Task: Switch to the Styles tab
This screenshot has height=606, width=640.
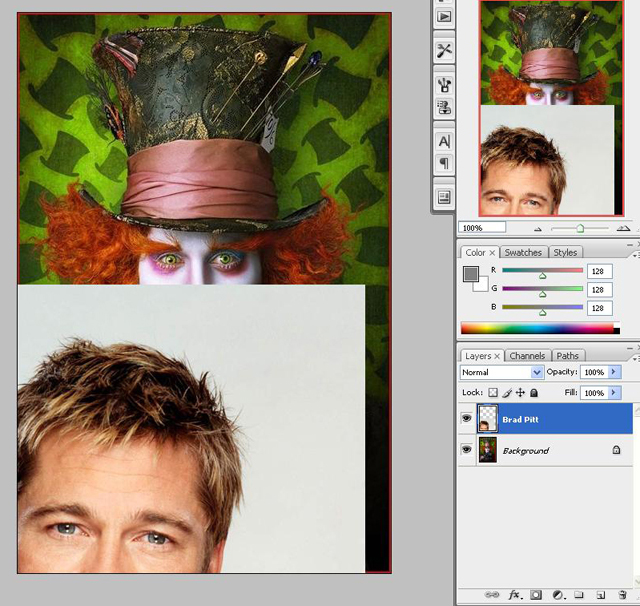Action: [x=565, y=253]
